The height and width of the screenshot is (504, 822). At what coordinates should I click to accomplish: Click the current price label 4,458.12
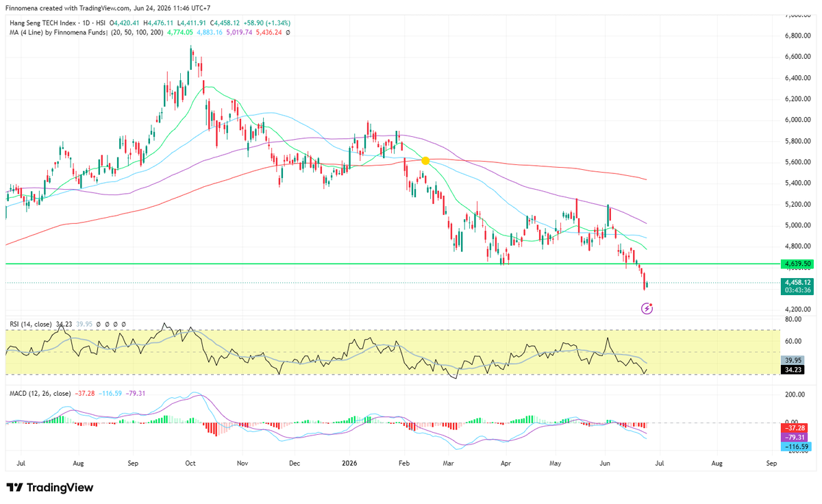tap(797, 282)
